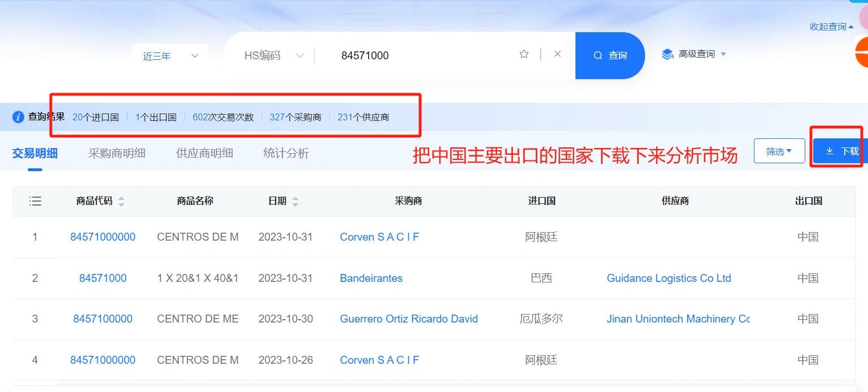
Task: Click the list icon in the table header
Action: 35,201
